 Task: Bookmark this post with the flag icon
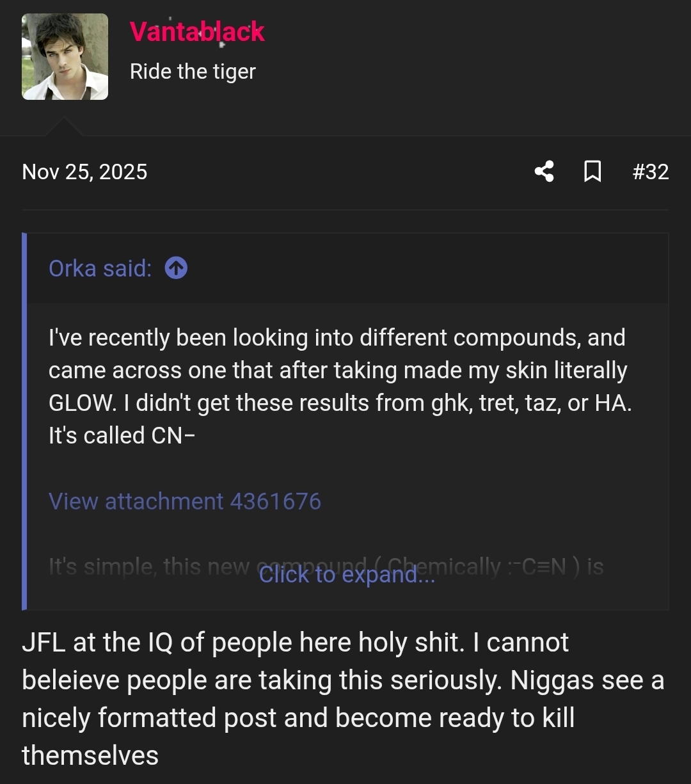(592, 172)
